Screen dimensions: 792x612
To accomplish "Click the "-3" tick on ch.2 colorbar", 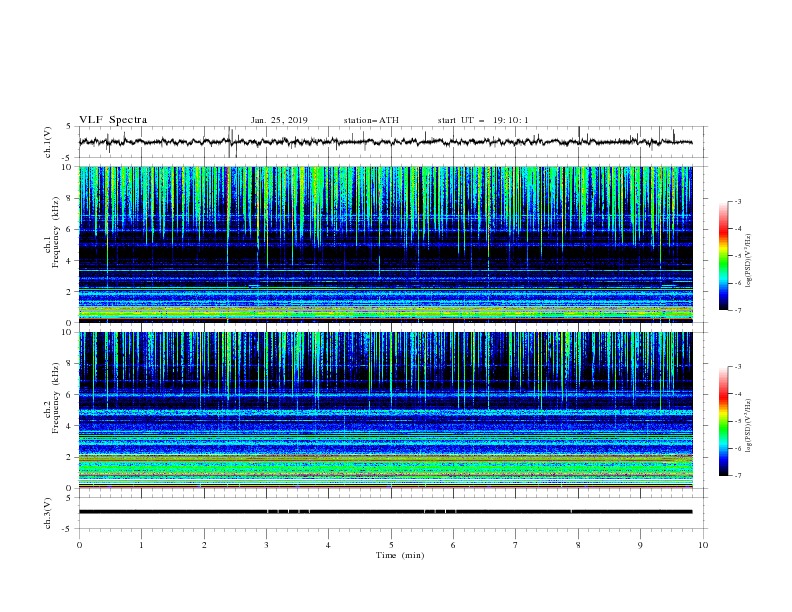I will 737,367.
